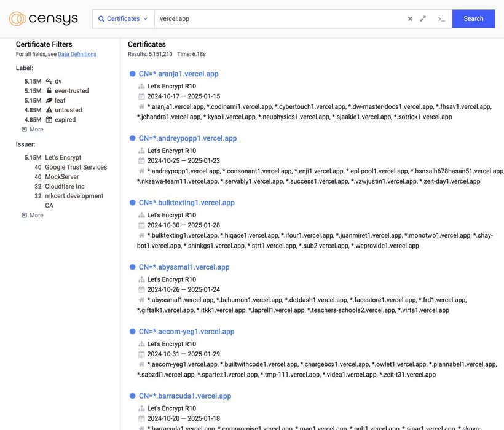Filter by the expired label

point(65,119)
